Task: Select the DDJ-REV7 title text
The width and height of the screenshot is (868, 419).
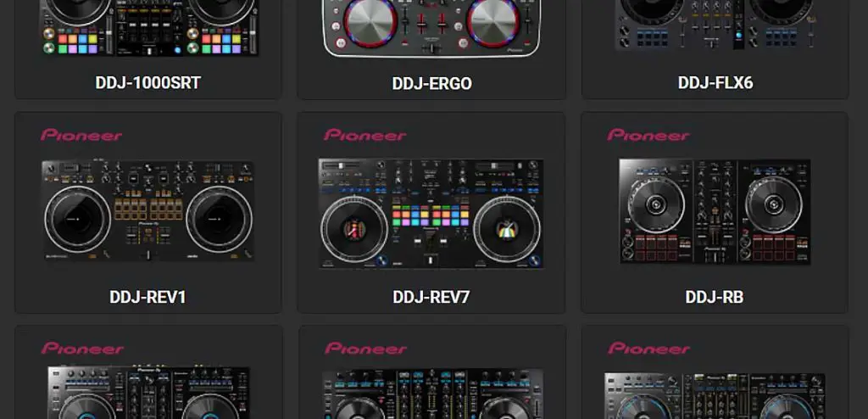Action: click(x=431, y=297)
